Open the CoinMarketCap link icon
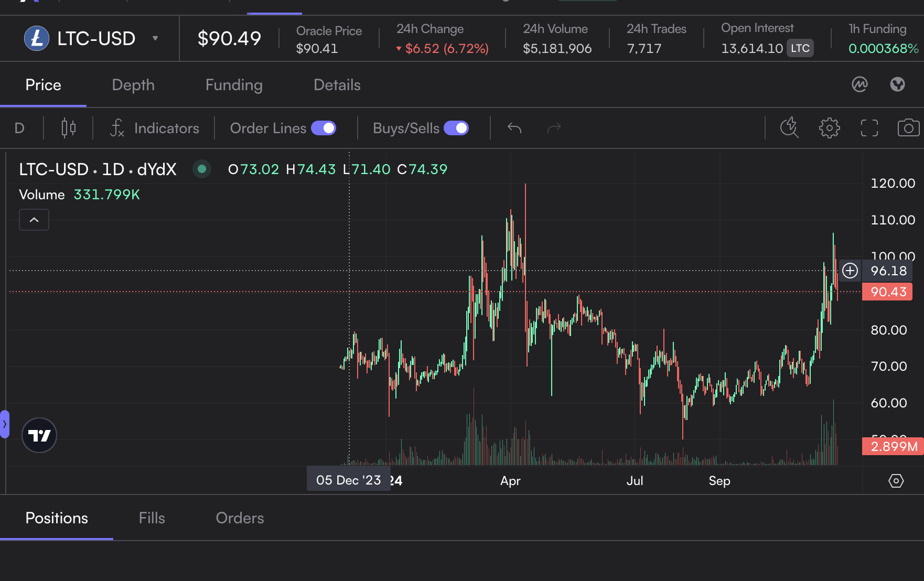 coord(859,84)
